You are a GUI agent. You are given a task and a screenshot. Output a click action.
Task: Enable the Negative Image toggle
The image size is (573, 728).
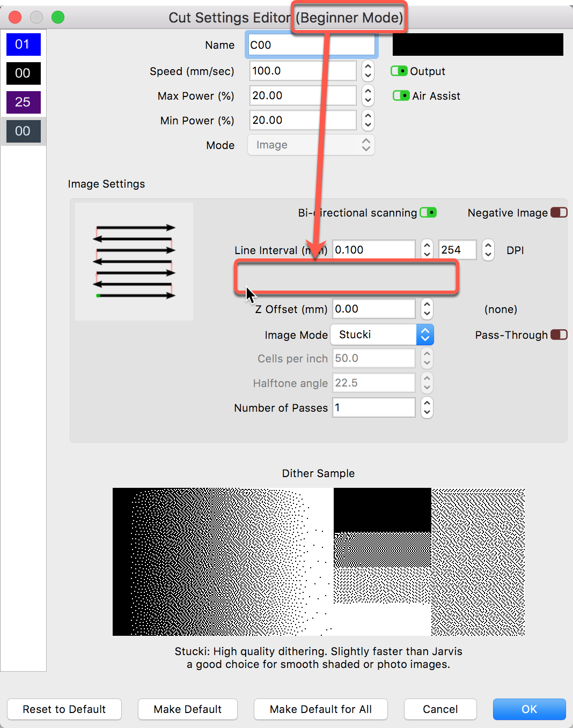coord(559,212)
